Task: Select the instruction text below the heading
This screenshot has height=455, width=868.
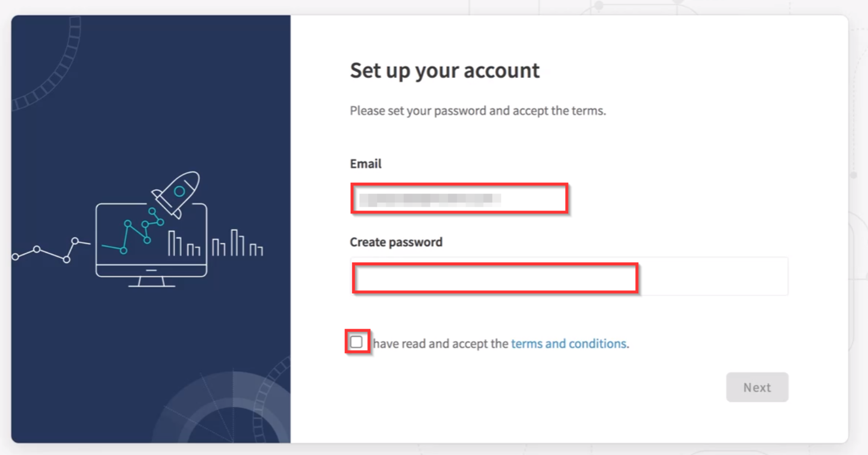Action: (477, 110)
